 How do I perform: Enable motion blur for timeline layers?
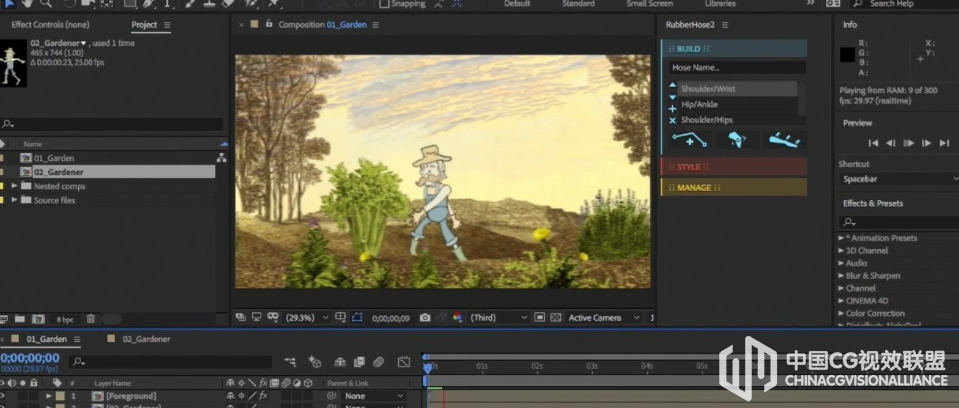point(379,362)
